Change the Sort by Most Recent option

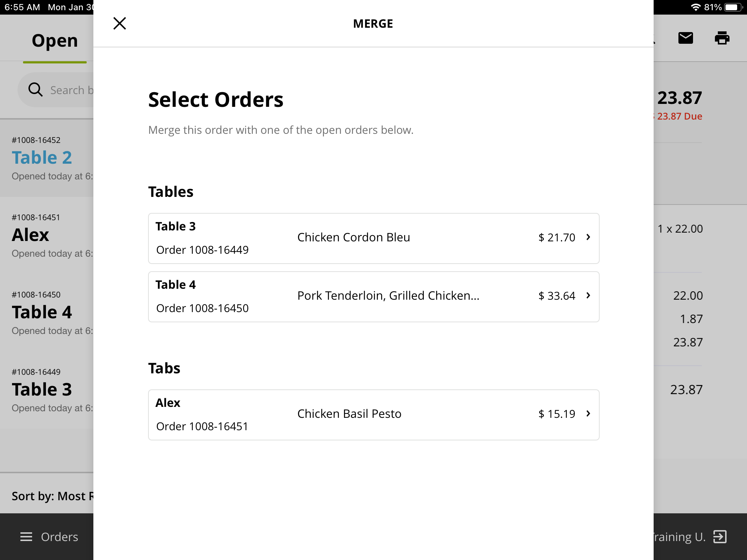51,496
